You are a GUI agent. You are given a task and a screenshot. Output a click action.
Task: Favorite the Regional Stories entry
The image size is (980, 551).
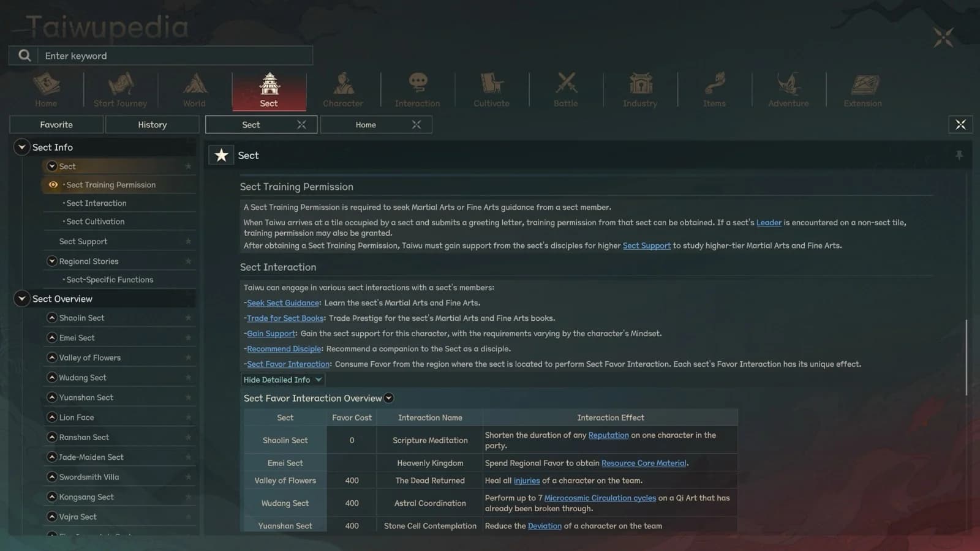(188, 261)
